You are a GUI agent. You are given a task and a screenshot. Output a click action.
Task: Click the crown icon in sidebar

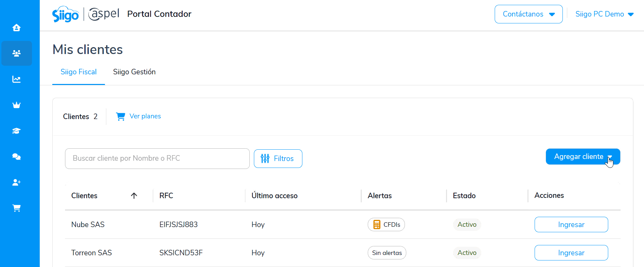click(17, 105)
